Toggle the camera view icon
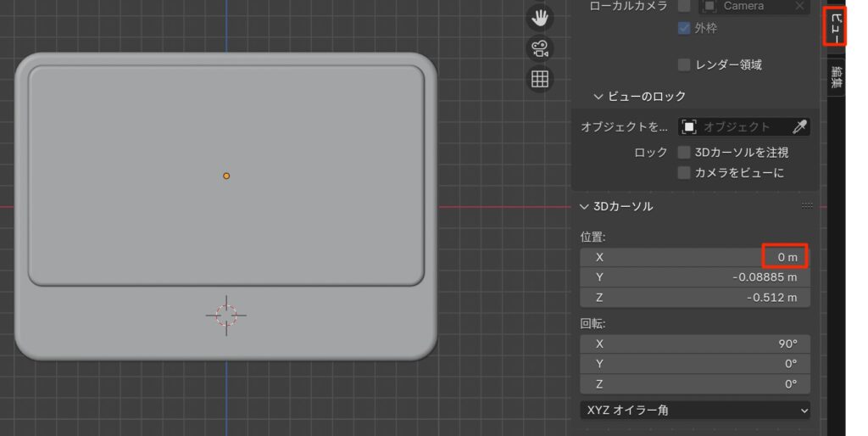Viewport: 868px width, 436px height. pyautogui.click(x=539, y=48)
